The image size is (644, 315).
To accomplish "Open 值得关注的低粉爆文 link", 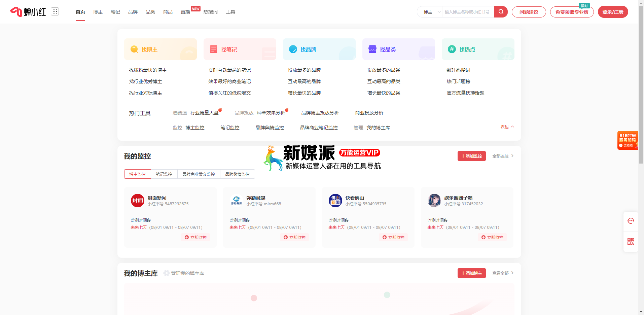I will (x=230, y=93).
